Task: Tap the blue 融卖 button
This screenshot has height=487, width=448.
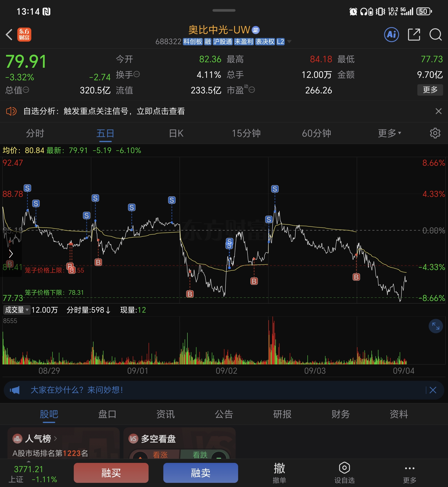Action: (x=201, y=473)
